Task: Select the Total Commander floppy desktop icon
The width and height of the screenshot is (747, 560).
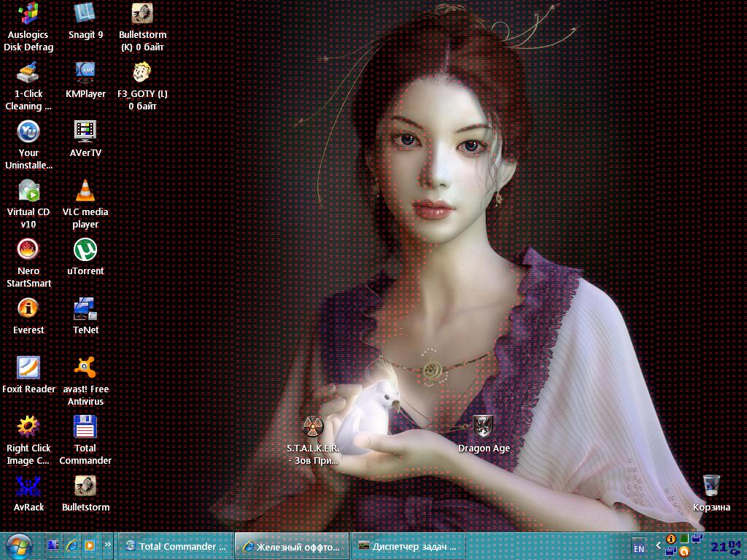Action: (86, 440)
